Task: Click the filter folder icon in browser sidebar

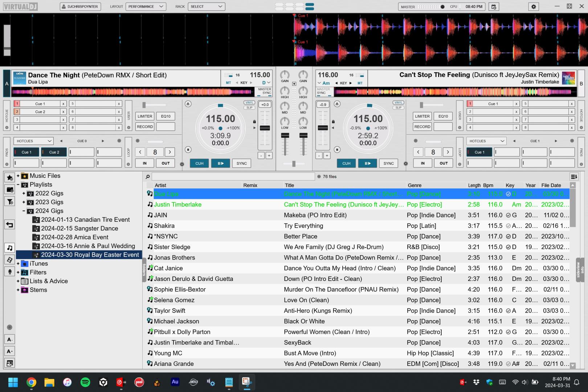Action: (10, 201)
